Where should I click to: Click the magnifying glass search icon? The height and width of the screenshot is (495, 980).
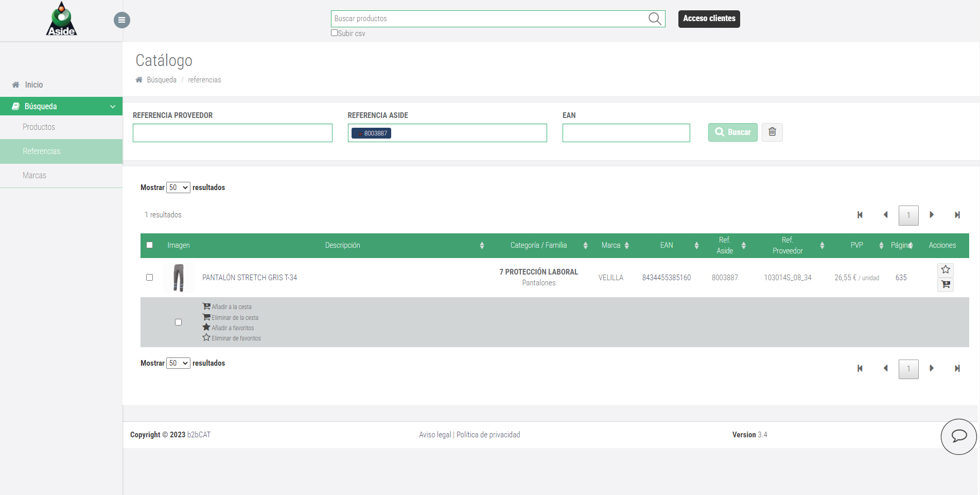pos(654,19)
